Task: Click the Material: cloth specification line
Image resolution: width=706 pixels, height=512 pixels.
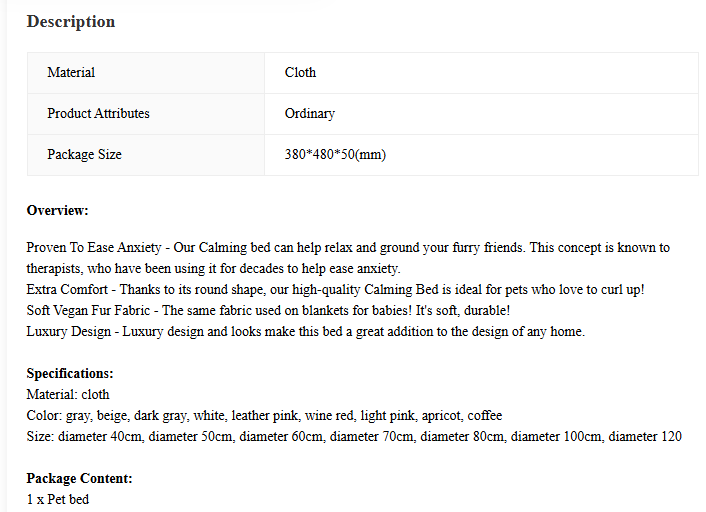Action: click(68, 395)
